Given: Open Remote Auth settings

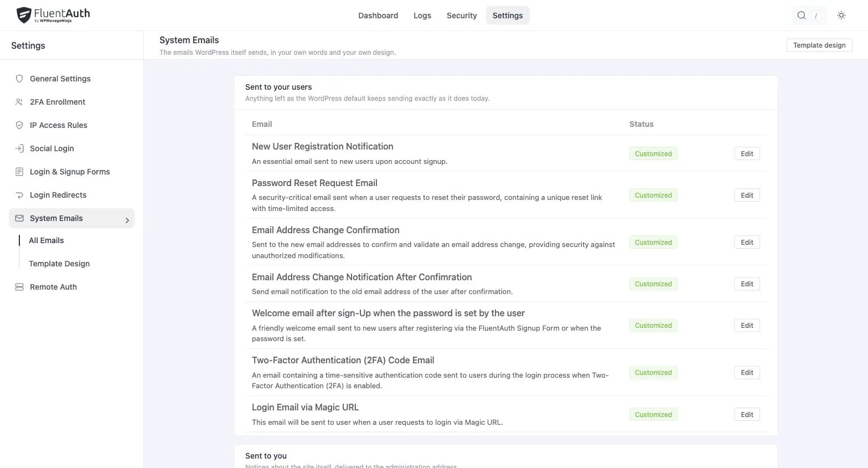Looking at the screenshot, I should [x=71, y=287].
